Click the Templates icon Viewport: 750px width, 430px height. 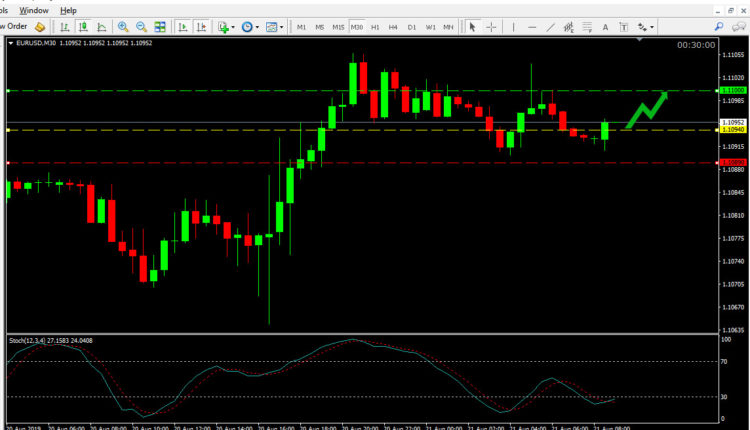pyautogui.click(x=271, y=27)
